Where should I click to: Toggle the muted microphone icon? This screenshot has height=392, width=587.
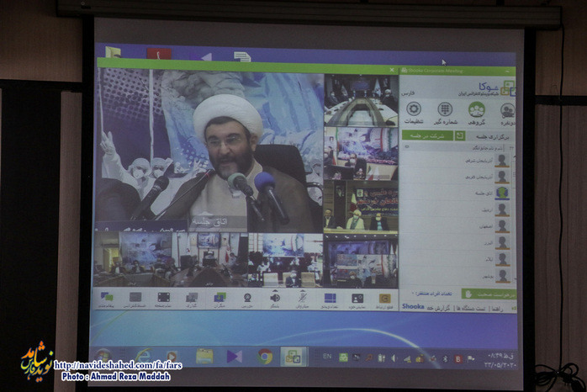[302, 298]
